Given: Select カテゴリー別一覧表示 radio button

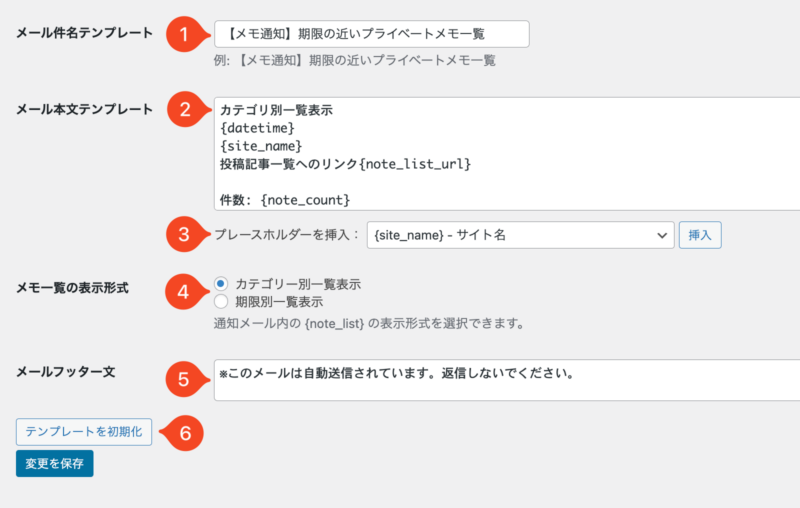Looking at the screenshot, I should pos(221,284).
